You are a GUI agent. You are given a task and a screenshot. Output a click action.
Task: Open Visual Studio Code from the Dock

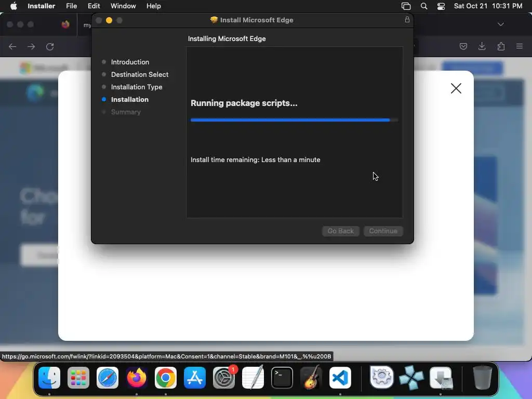click(x=340, y=378)
